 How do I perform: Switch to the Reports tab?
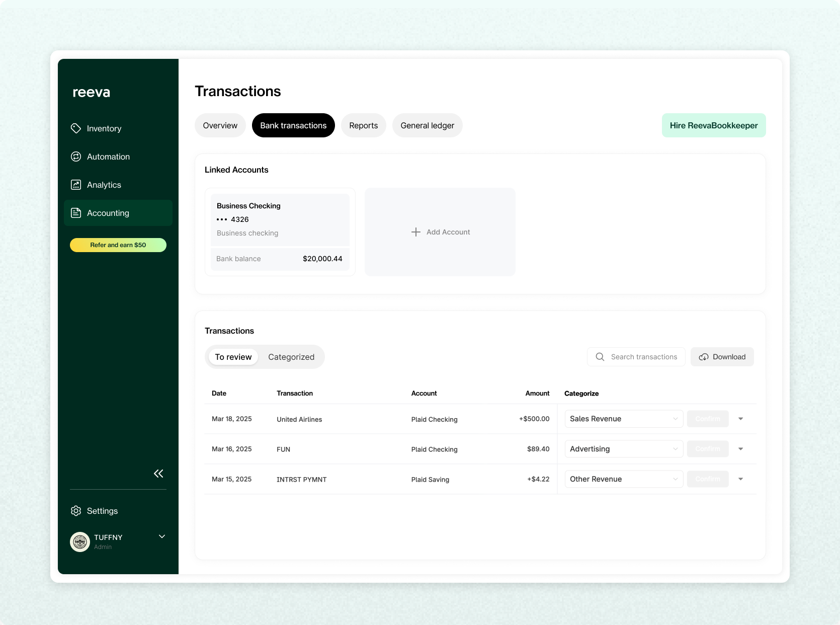[x=363, y=125]
